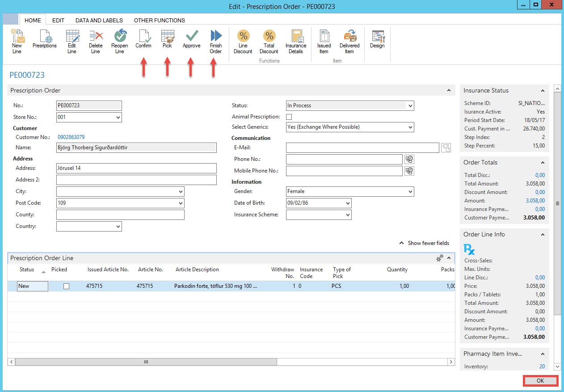Select the Pick action icon
Image resolution: width=564 pixels, height=392 pixels.
pyautogui.click(x=167, y=36)
